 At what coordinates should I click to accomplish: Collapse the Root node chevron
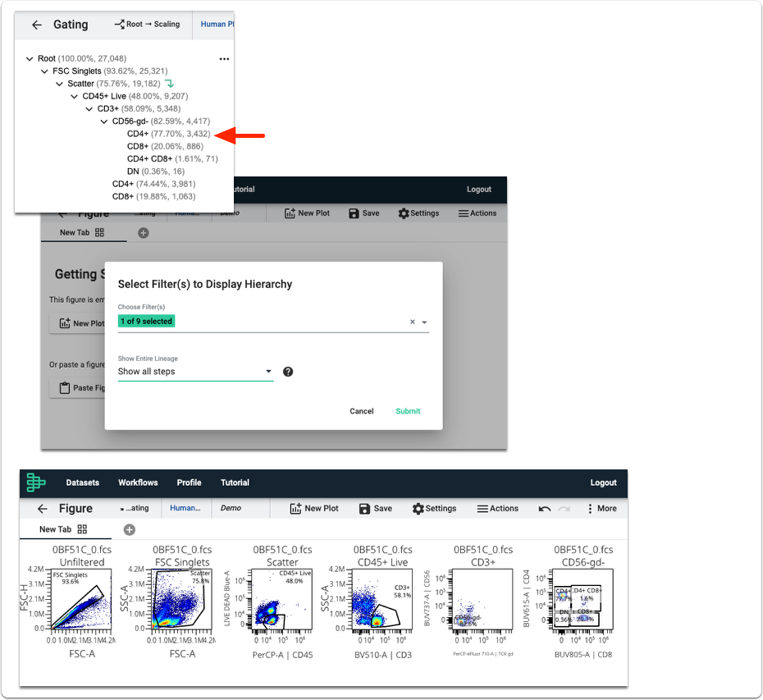click(x=30, y=58)
